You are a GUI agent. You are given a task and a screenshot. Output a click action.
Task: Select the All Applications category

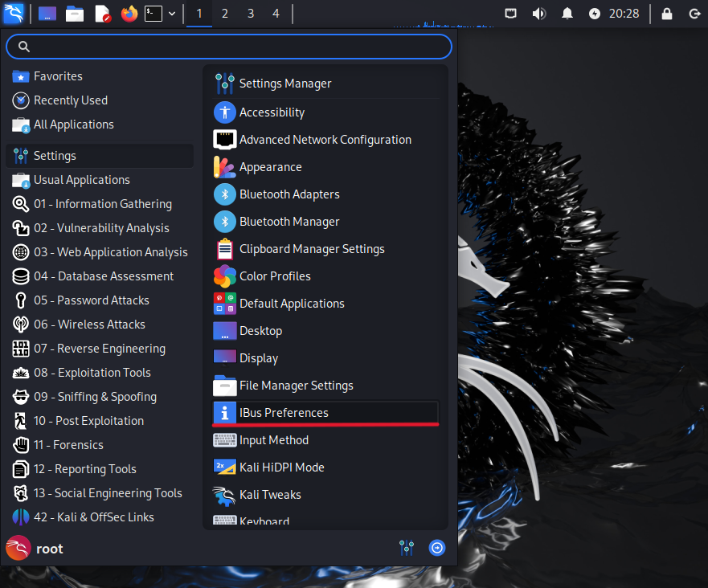[x=100, y=125]
